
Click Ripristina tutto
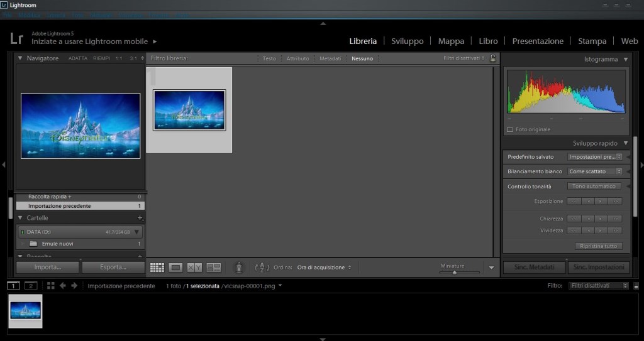coord(599,246)
